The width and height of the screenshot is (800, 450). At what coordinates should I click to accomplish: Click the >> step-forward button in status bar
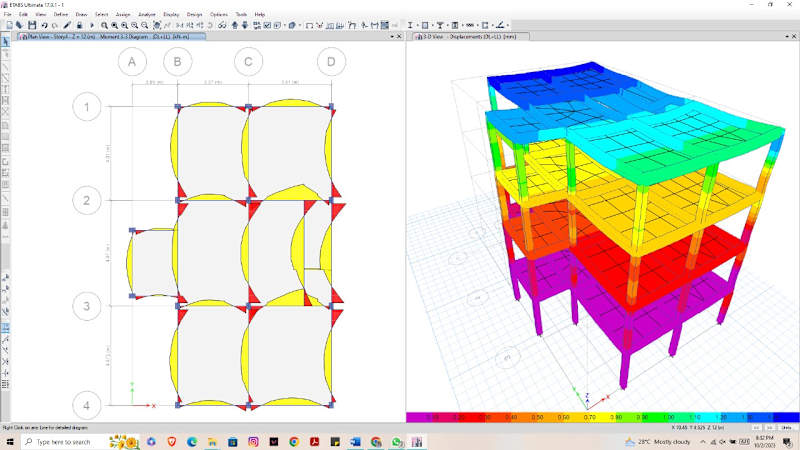(x=770, y=428)
